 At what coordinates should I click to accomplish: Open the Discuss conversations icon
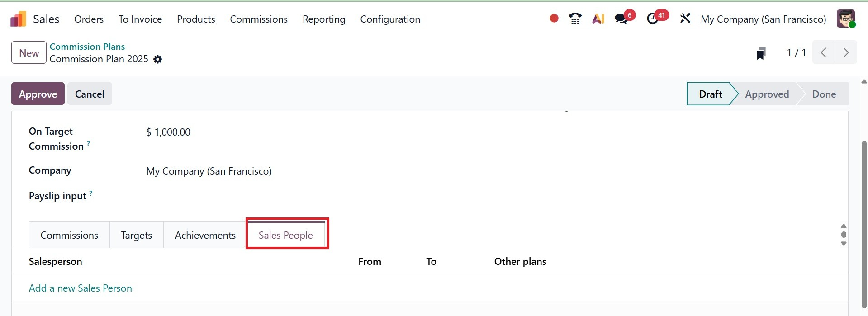coord(621,19)
